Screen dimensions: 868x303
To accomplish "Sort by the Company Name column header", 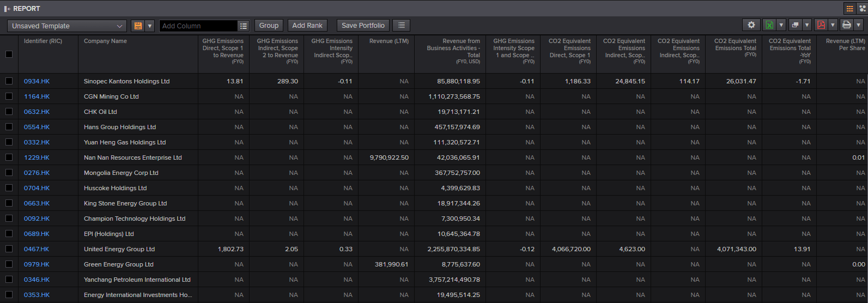I will tap(105, 41).
